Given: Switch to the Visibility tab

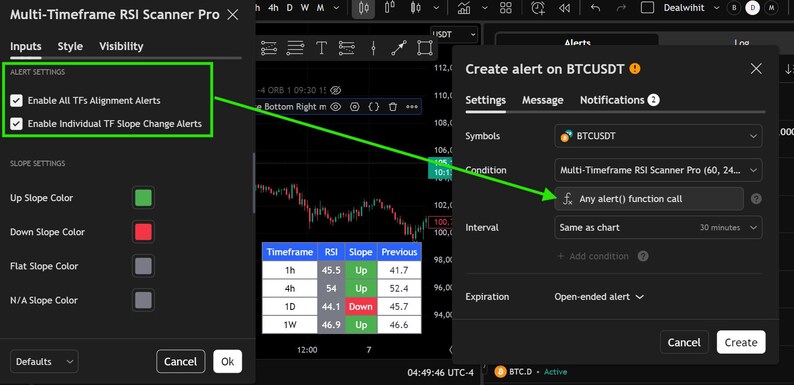Looking at the screenshot, I should pyautogui.click(x=121, y=46).
